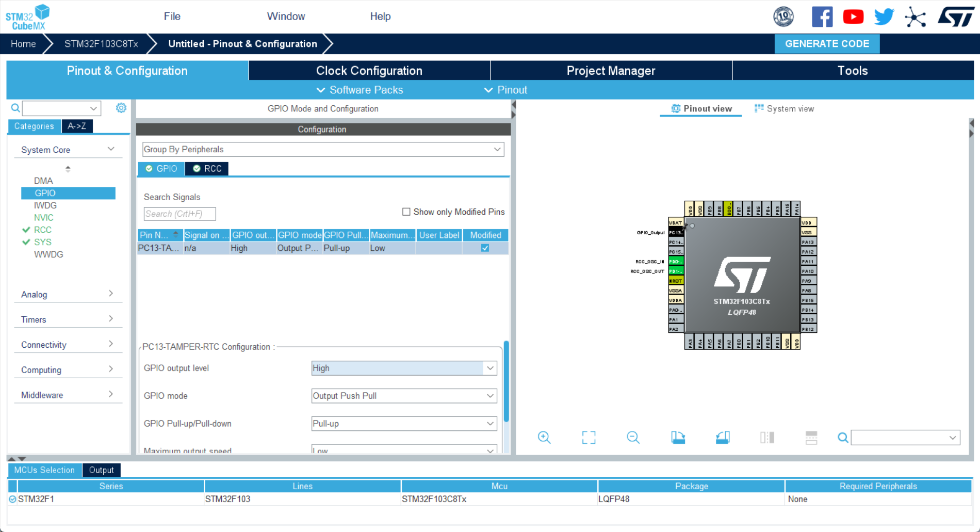The image size is (980, 532).
Task: Open the File menu
Action: pos(172,17)
